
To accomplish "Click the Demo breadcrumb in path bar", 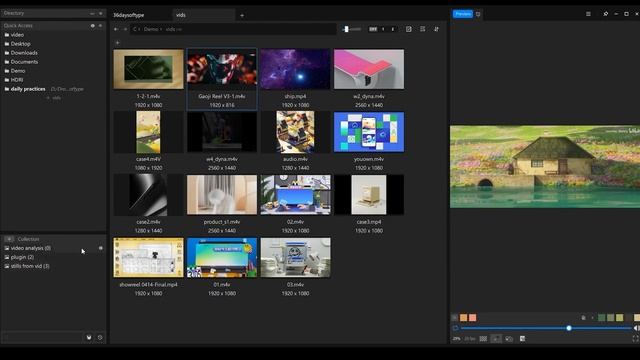I will tap(151, 29).
